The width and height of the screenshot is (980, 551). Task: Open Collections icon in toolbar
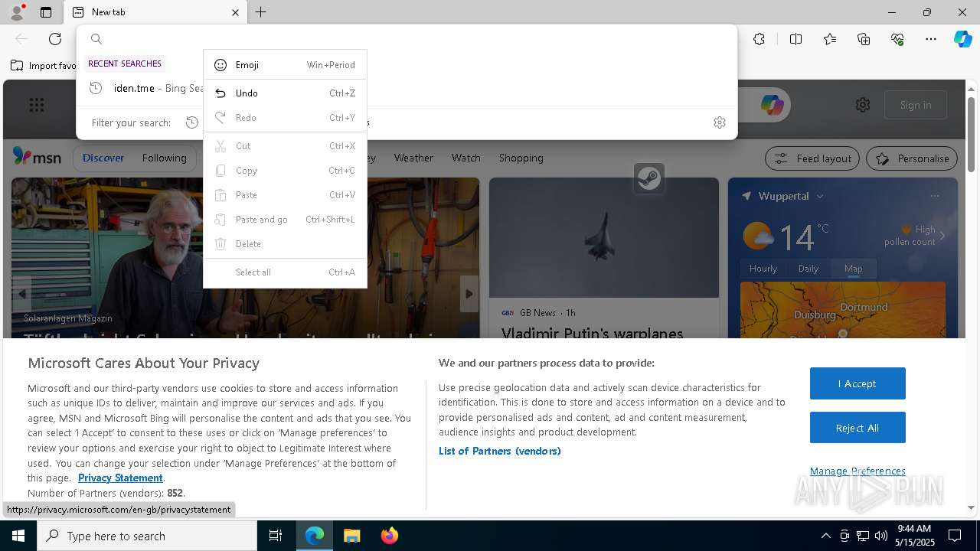[x=864, y=39]
